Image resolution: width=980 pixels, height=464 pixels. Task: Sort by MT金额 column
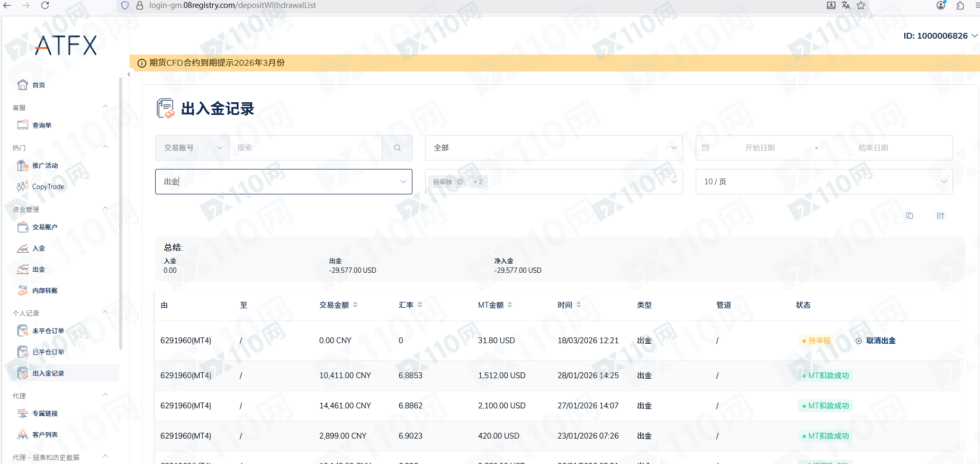point(509,305)
